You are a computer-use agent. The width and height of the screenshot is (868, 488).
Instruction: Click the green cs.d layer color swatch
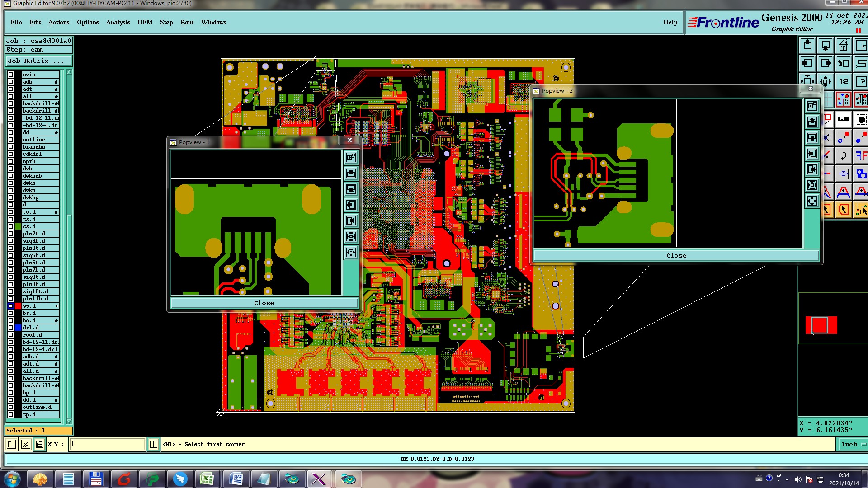tap(18, 226)
